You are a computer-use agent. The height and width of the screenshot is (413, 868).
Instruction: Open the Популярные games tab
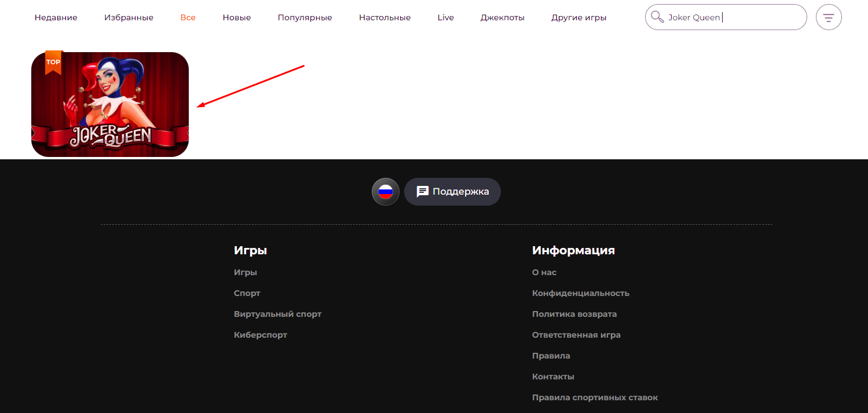[x=305, y=18]
